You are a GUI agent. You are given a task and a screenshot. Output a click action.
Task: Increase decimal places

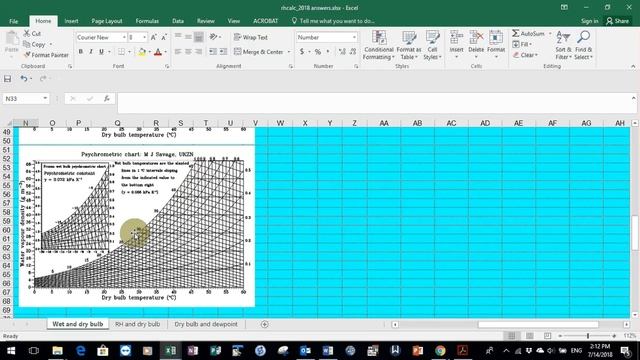click(x=342, y=52)
